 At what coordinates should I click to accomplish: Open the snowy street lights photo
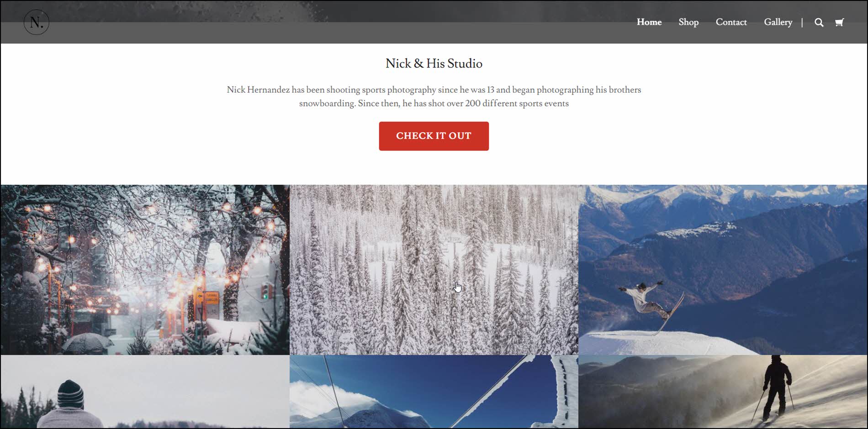tap(145, 270)
